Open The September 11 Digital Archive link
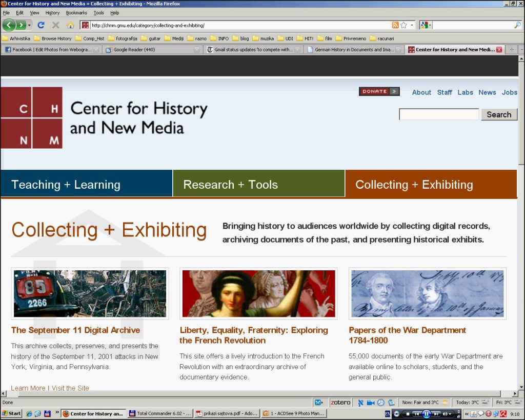 75,330
